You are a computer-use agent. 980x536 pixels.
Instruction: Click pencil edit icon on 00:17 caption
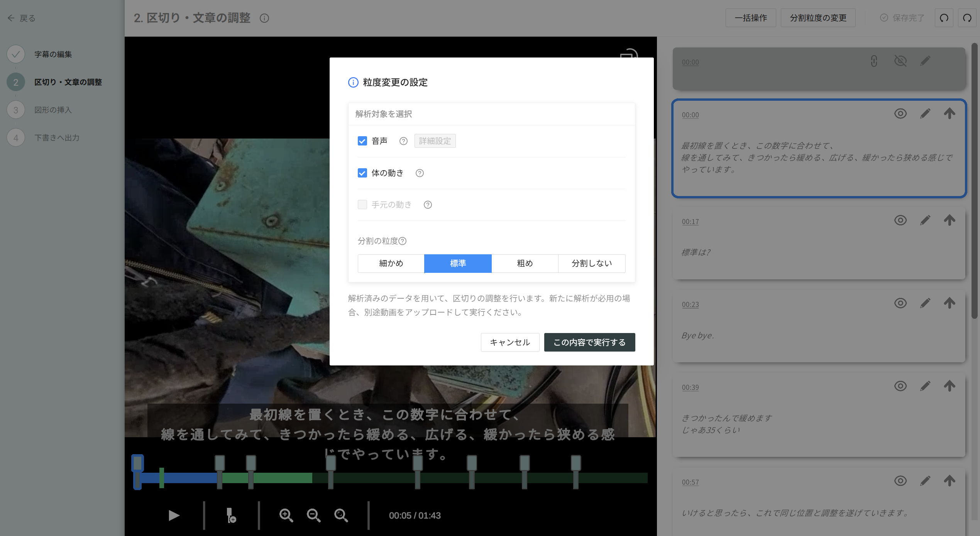[925, 220]
